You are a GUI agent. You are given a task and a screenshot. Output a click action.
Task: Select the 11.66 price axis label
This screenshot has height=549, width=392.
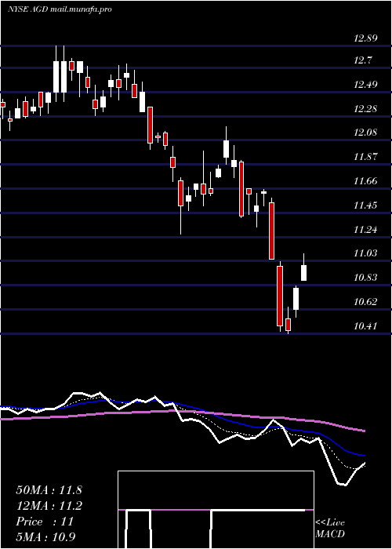click(x=365, y=181)
